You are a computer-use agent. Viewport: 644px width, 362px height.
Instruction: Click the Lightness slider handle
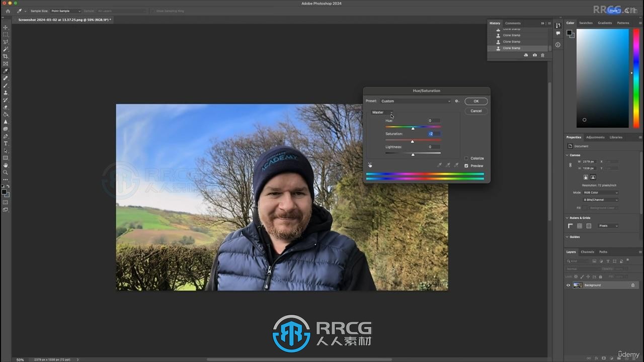[413, 154]
